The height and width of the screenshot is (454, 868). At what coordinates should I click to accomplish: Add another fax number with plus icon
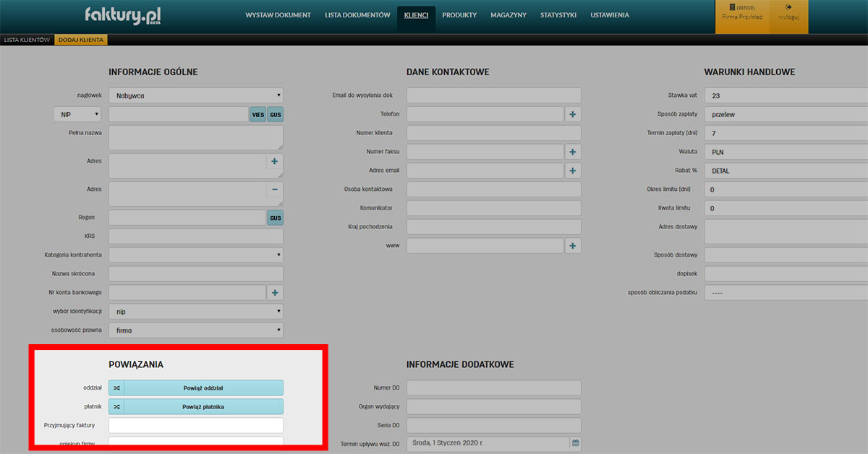573,152
